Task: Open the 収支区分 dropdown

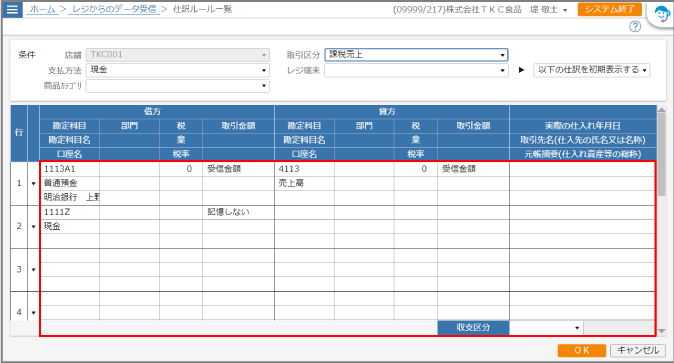Action: coord(546,328)
